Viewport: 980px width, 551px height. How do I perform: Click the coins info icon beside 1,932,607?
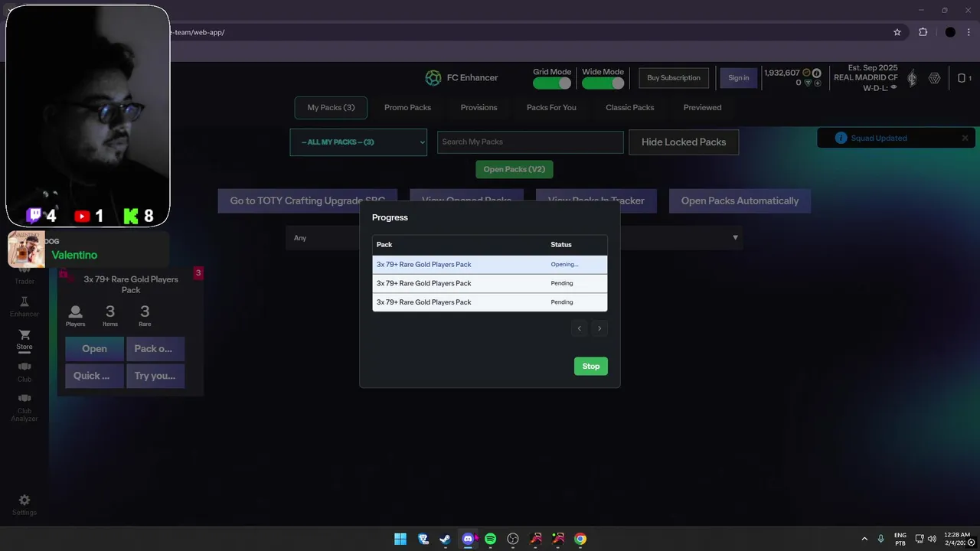tap(816, 73)
